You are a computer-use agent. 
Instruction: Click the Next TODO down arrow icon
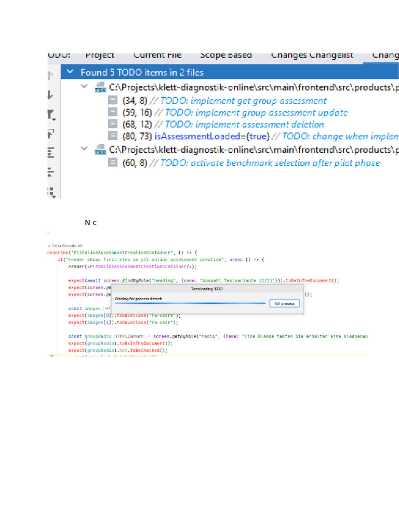coord(50,95)
